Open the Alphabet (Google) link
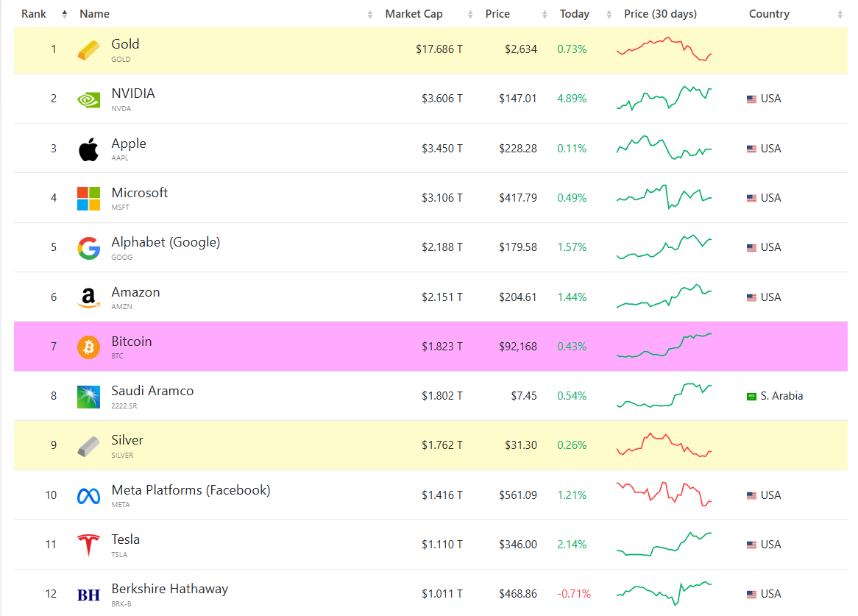The height and width of the screenshot is (616, 858). click(x=166, y=242)
